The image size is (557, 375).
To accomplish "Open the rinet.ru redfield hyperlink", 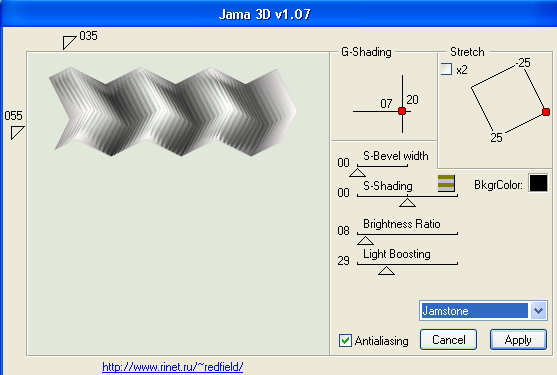I will coord(173,366).
